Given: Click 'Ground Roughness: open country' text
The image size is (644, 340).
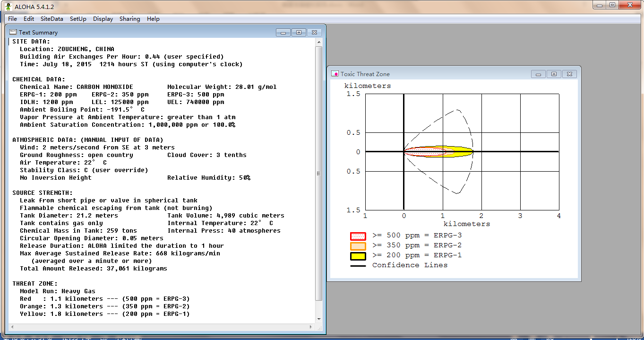Looking at the screenshot, I should click(77, 155).
